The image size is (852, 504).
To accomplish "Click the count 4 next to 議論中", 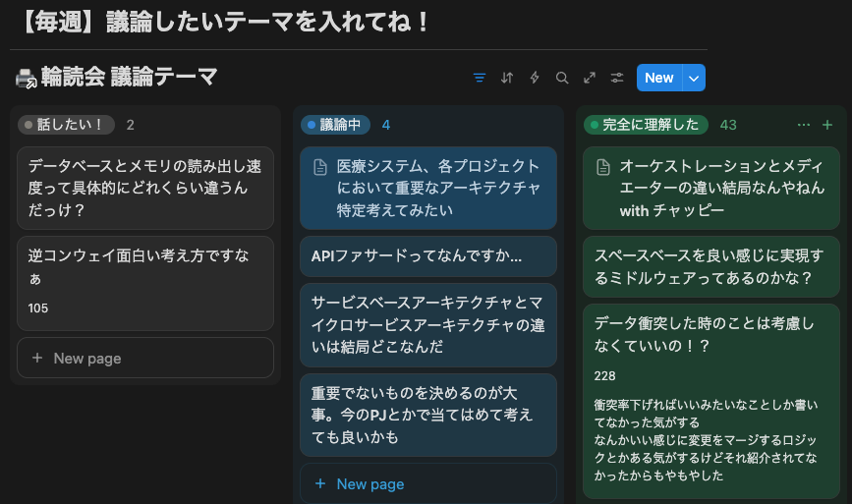I will coord(386,125).
